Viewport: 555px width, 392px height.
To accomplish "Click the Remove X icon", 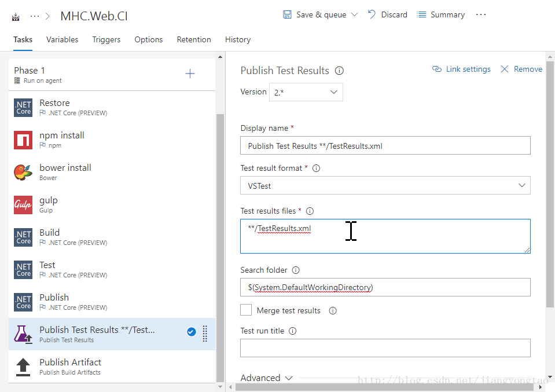I will click(505, 69).
